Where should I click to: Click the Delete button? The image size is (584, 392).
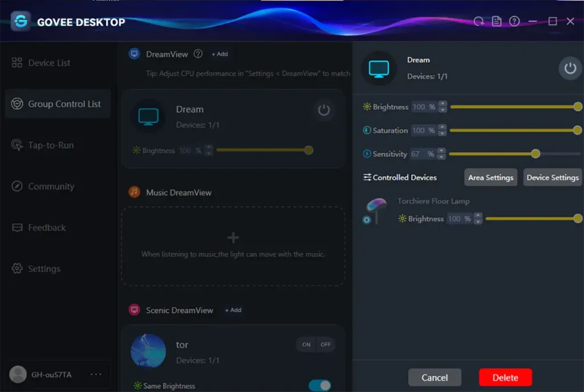505,377
